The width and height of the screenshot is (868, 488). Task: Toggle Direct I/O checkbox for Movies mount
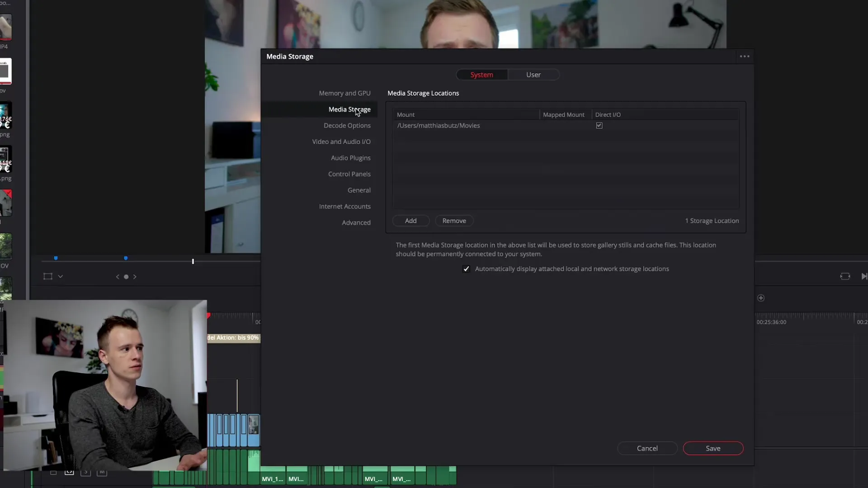599,126
